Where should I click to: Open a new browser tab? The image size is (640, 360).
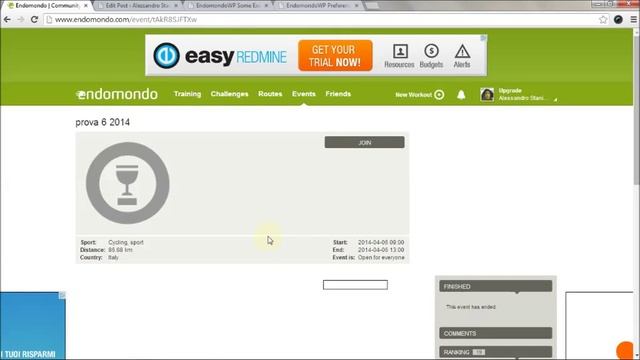pos(372,6)
